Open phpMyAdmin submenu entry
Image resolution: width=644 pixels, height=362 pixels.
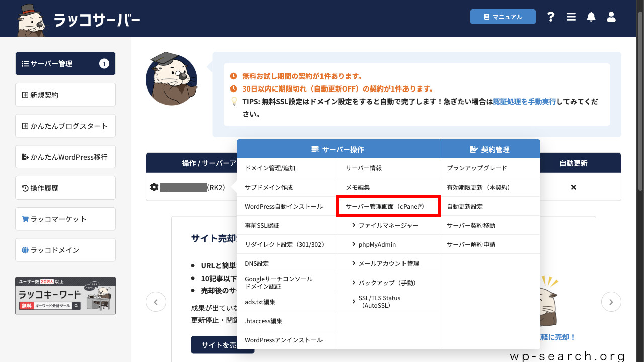click(388, 244)
